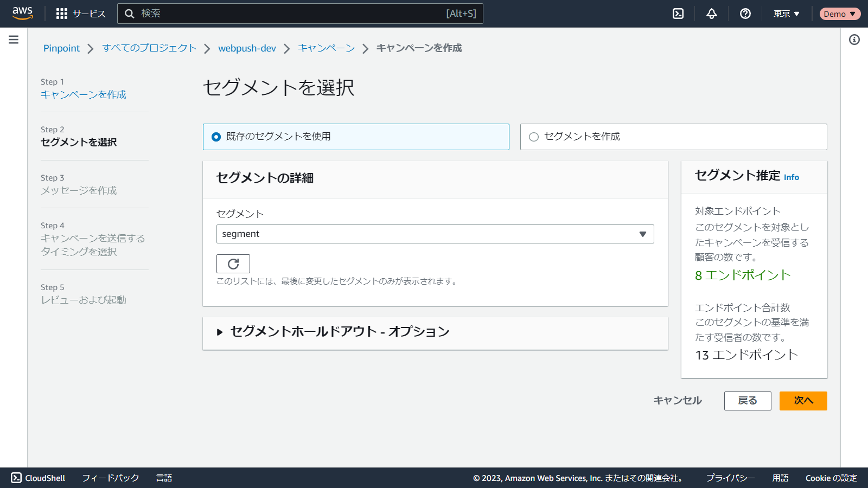Click the 13 エンドポイント value

tap(746, 355)
